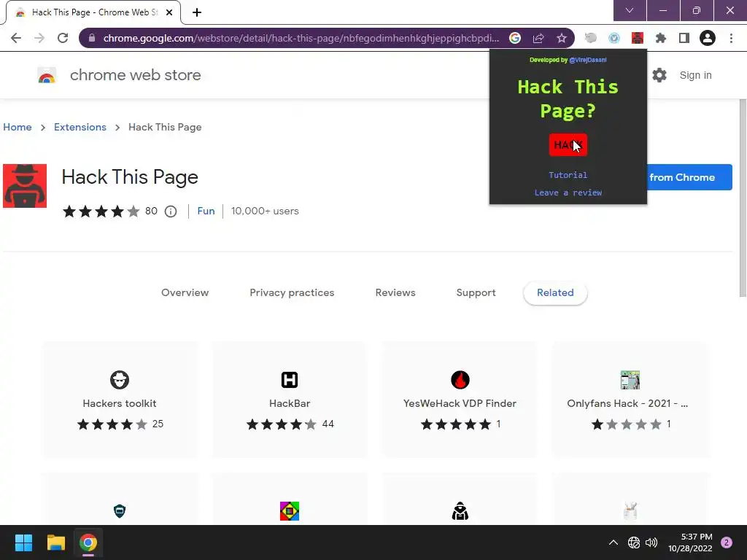Open the tab search chevron
This screenshot has width=747, height=560.
coord(630,10)
